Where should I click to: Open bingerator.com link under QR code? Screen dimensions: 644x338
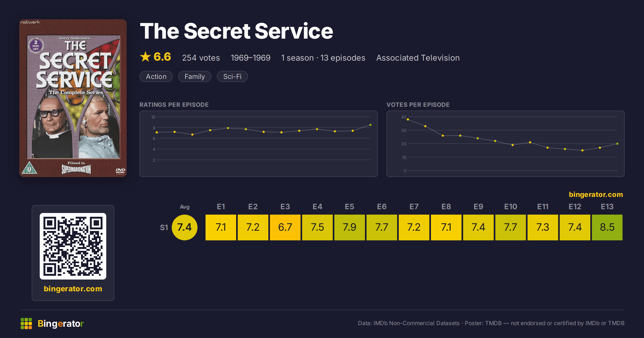pyautogui.click(x=73, y=289)
